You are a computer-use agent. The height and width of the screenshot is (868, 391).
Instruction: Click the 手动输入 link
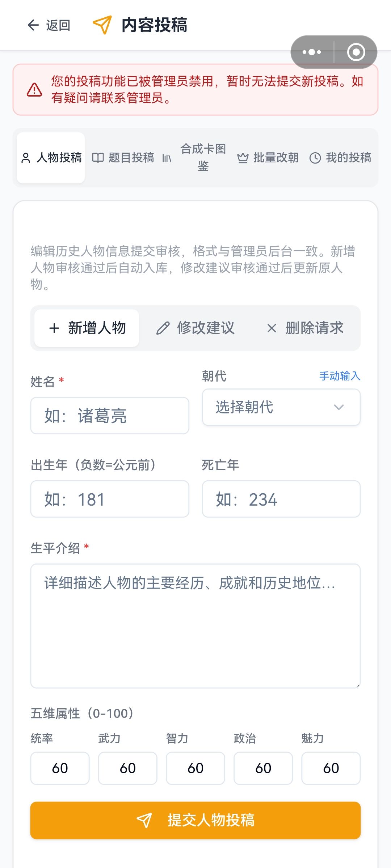coord(340,376)
